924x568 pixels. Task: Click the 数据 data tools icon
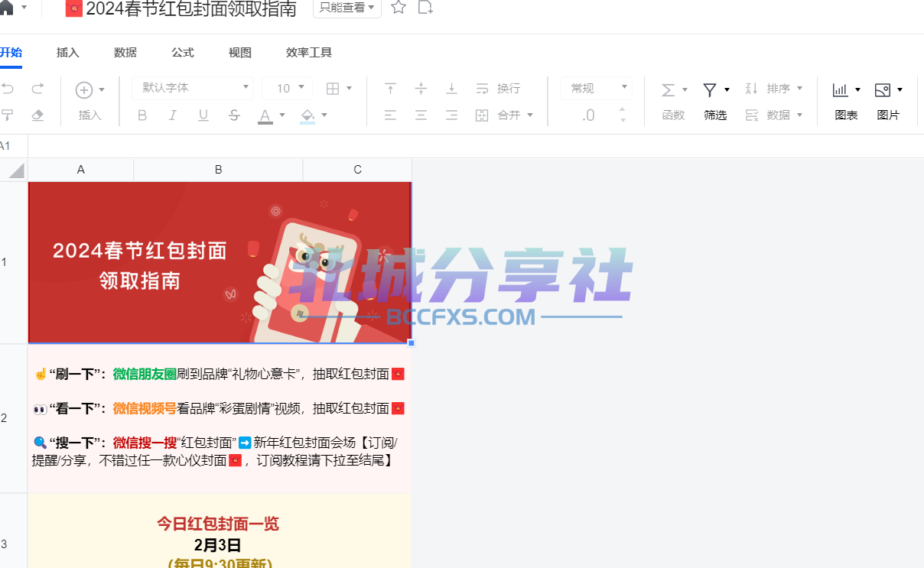coord(751,115)
